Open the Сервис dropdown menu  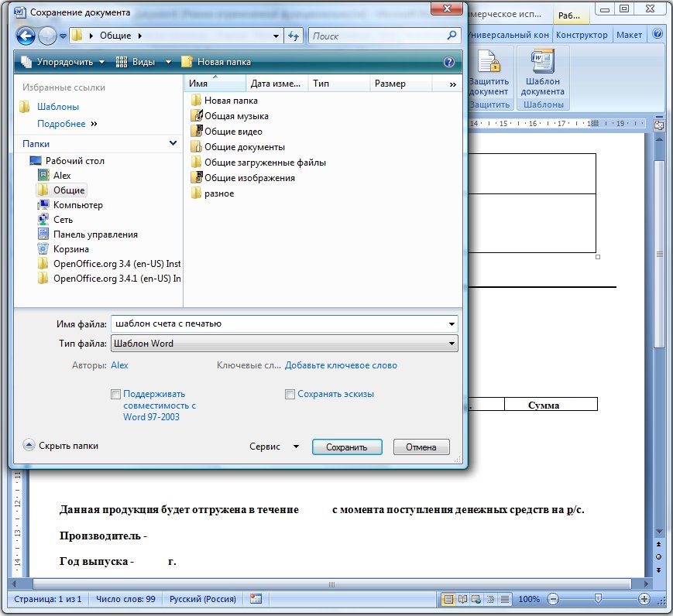(274, 447)
